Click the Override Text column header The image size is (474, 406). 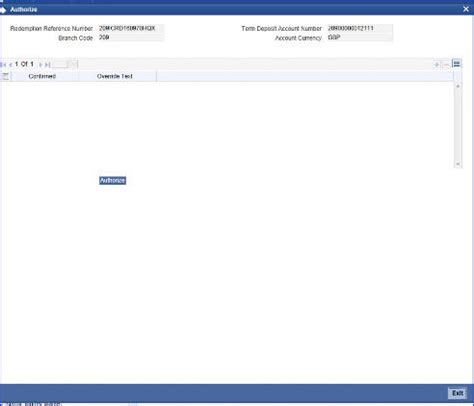pyautogui.click(x=115, y=76)
